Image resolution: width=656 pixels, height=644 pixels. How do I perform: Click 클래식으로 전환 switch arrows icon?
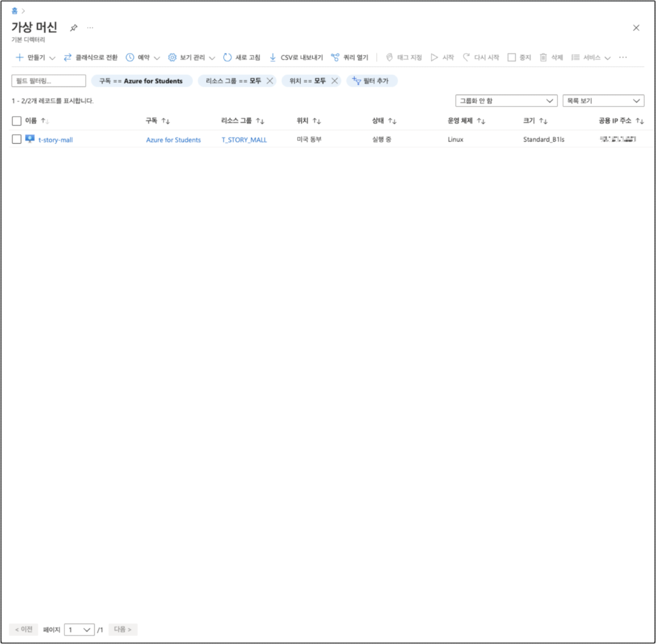(68, 57)
